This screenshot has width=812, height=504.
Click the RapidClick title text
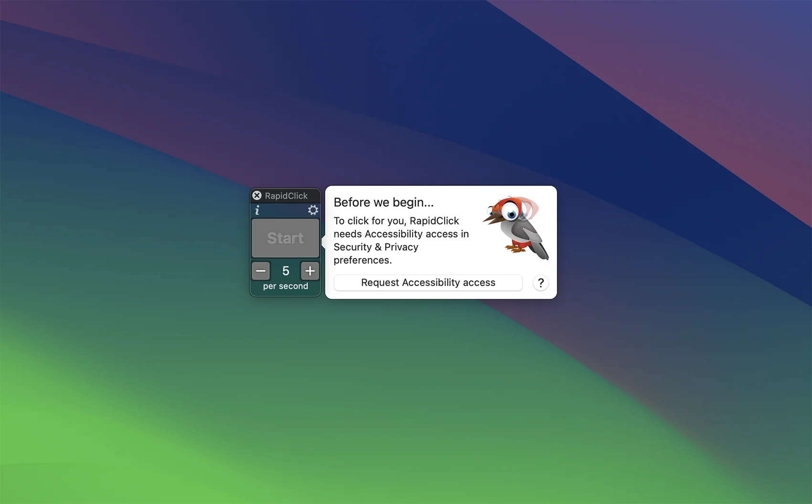(x=286, y=196)
